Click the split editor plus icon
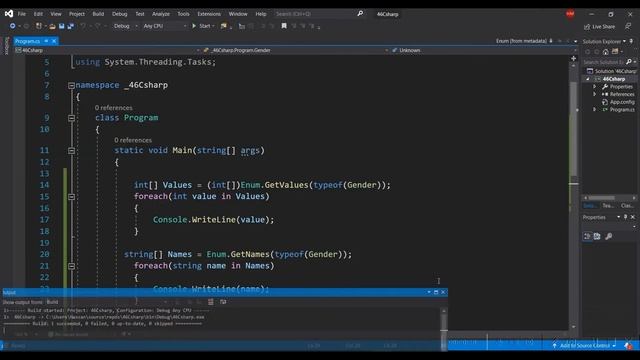The width and height of the screenshot is (640, 360). click(573, 59)
